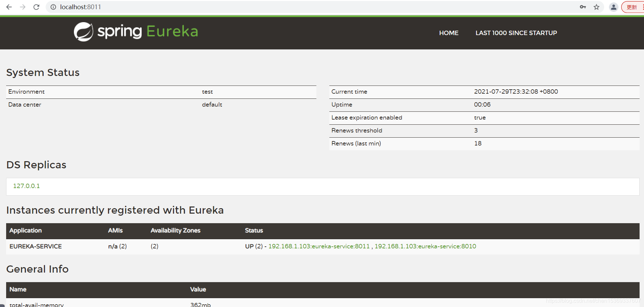Click the AMIs column header
This screenshot has height=307, width=644.
click(115, 231)
